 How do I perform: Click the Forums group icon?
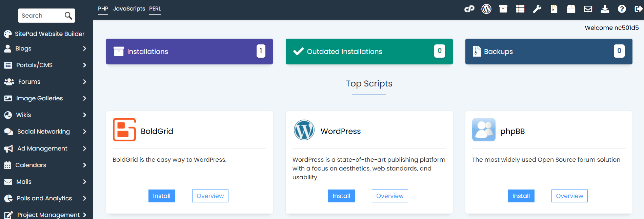pos(9,82)
